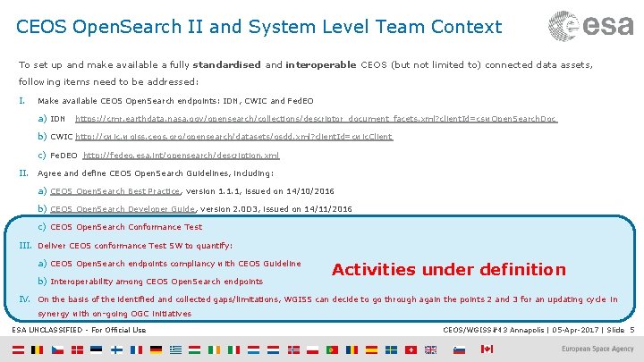Click the Spain flag icon
This screenshot has height=362, width=644.
coord(371,349)
